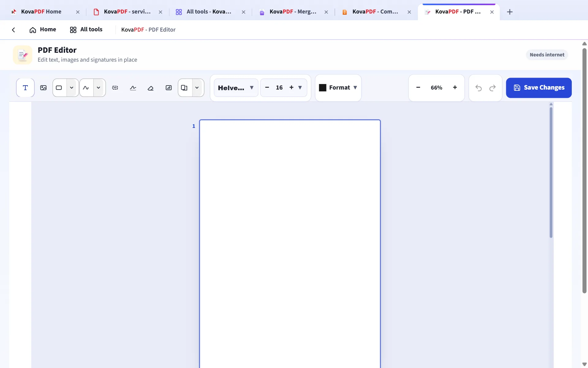Open the page layout options dropdown
This screenshot has width=588, height=368.
point(197,88)
